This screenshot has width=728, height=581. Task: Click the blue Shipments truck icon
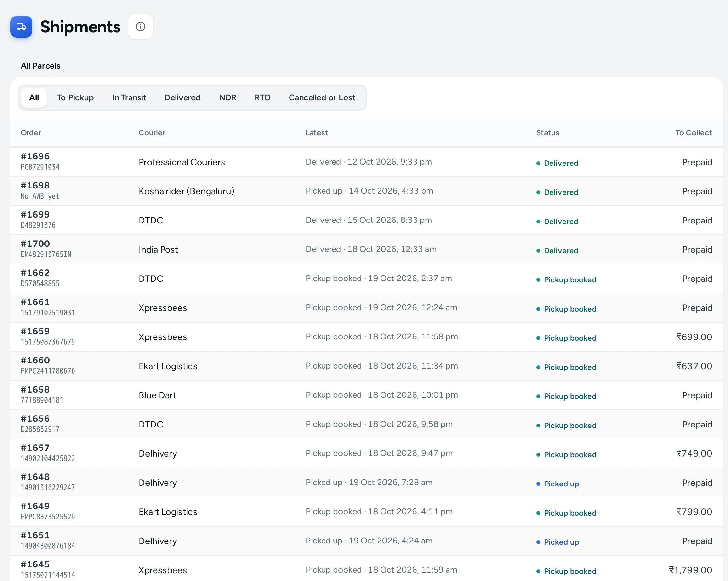click(x=21, y=27)
